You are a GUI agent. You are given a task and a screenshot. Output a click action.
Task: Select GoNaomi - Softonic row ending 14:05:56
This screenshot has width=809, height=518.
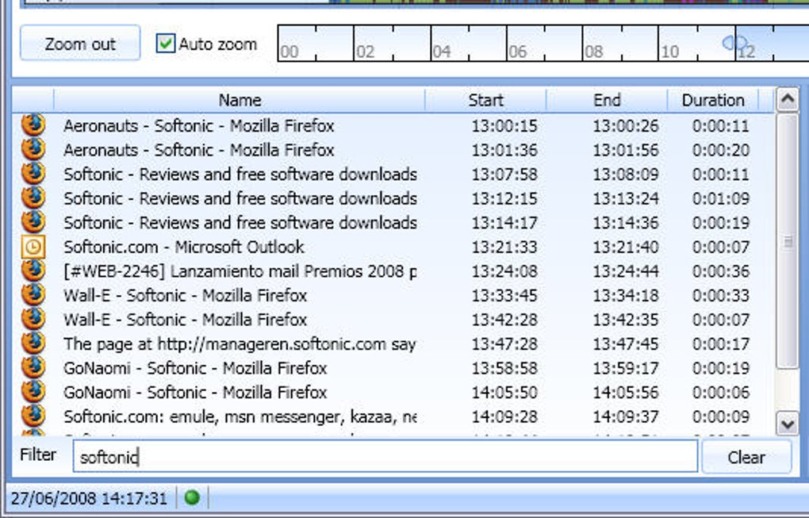[x=393, y=392]
